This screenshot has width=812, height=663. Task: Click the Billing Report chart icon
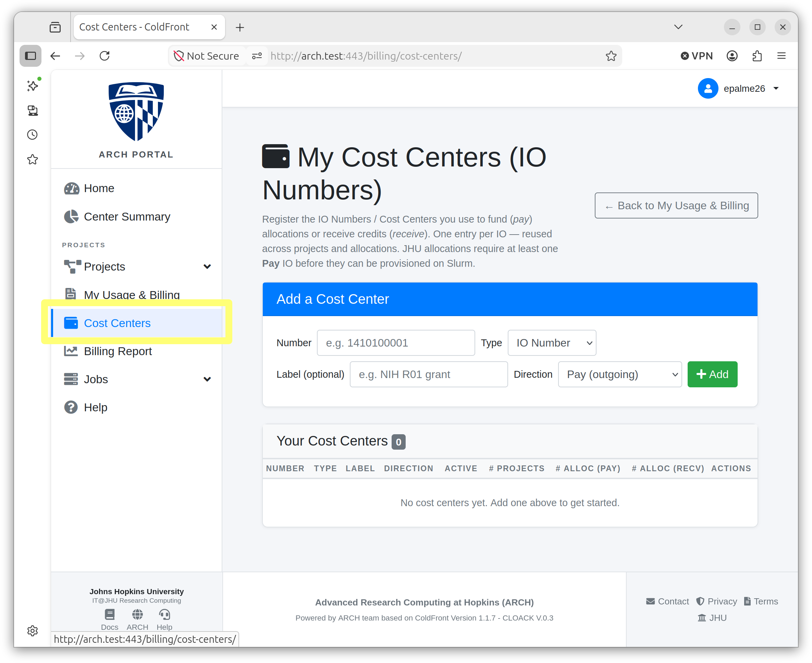click(71, 351)
